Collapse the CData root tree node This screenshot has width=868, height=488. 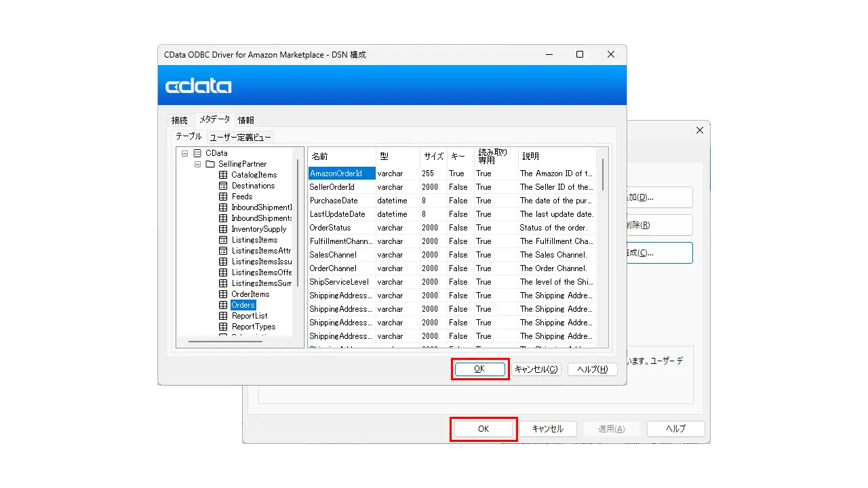click(185, 153)
